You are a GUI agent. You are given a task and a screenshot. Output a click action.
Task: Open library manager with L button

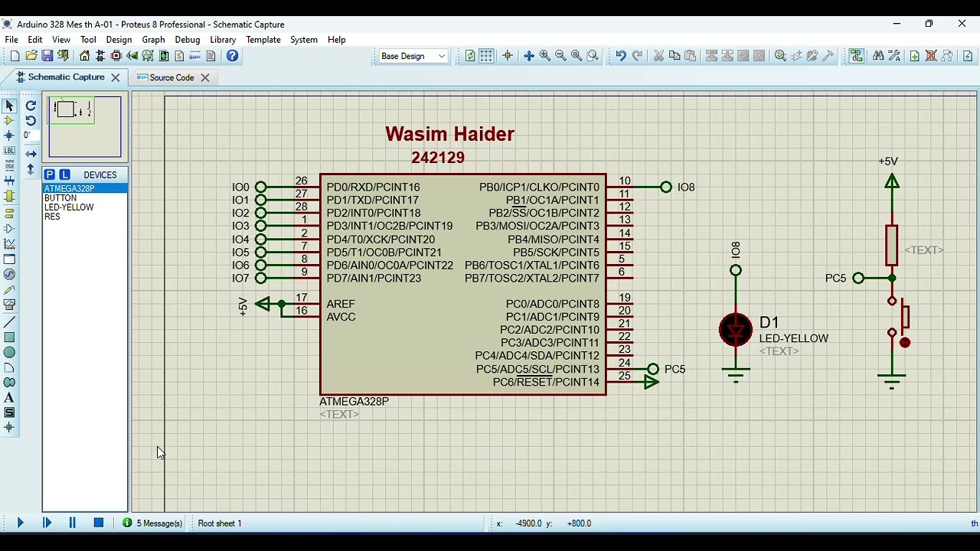(64, 174)
